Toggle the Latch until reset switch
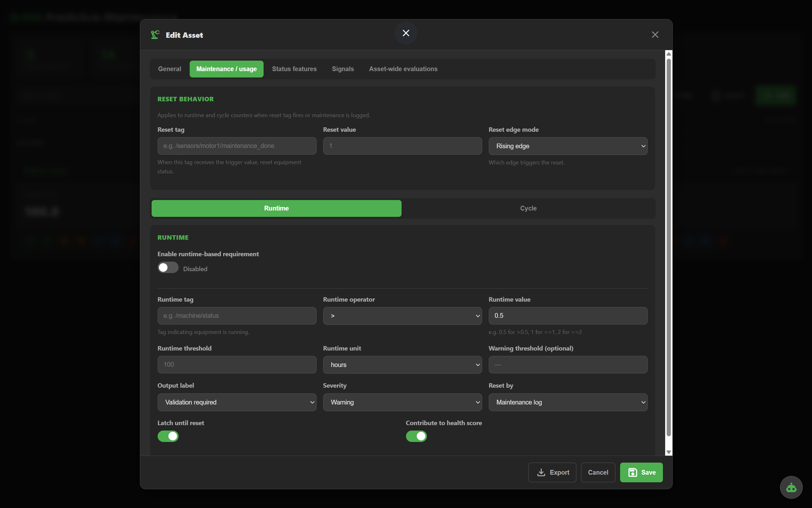 pyautogui.click(x=168, y=436)
